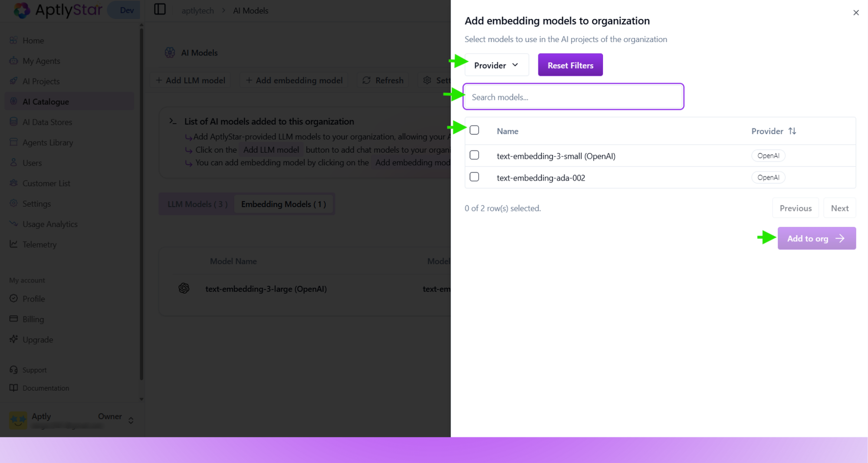Image resolution: width=868 pixels, height=463 pixels.
Task: Click inside the Search models field
Action: (573, 96)
